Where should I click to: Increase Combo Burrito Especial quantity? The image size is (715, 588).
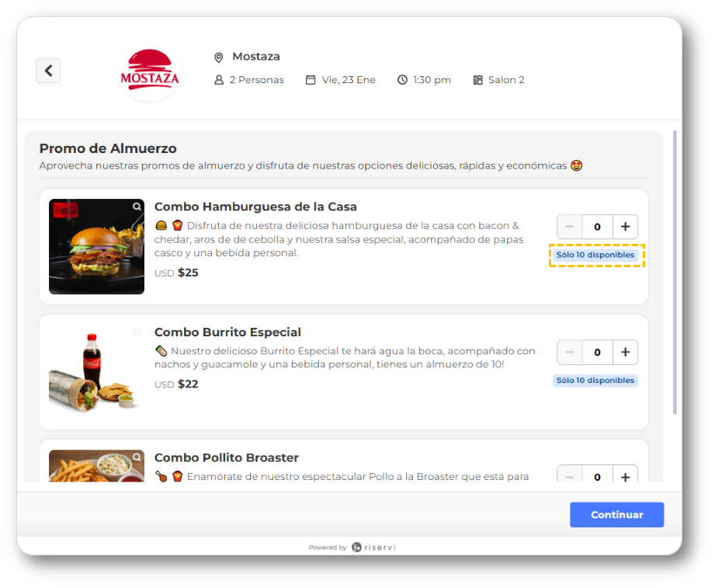click(x=625, y=352)
